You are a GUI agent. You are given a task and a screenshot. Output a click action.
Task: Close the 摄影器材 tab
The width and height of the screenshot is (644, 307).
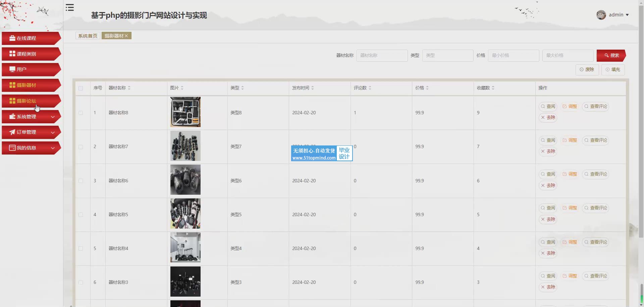point(126,36)
